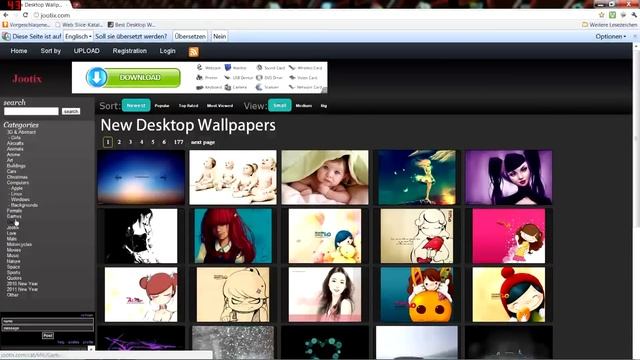Open the four babies wallpaper thumbnail
Screen dimensions: 640x360
pos(233,177)
